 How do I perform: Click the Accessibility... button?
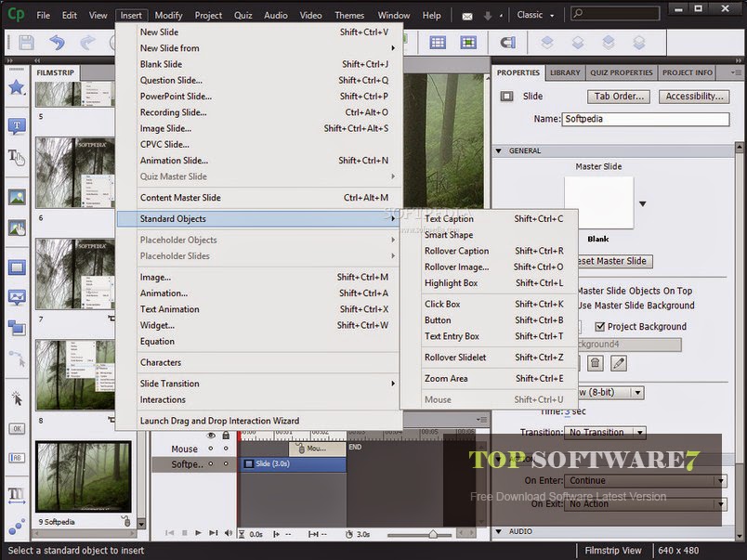pos(694,97)
